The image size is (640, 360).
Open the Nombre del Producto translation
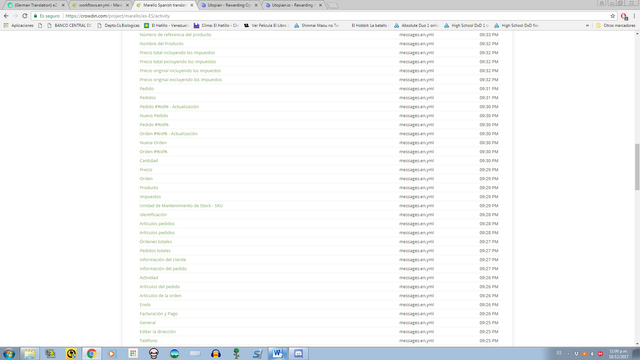tap(162, 44)
